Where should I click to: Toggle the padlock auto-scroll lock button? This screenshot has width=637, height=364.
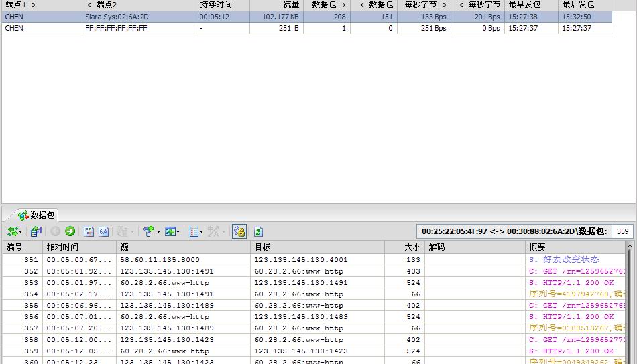coord(239,231)
